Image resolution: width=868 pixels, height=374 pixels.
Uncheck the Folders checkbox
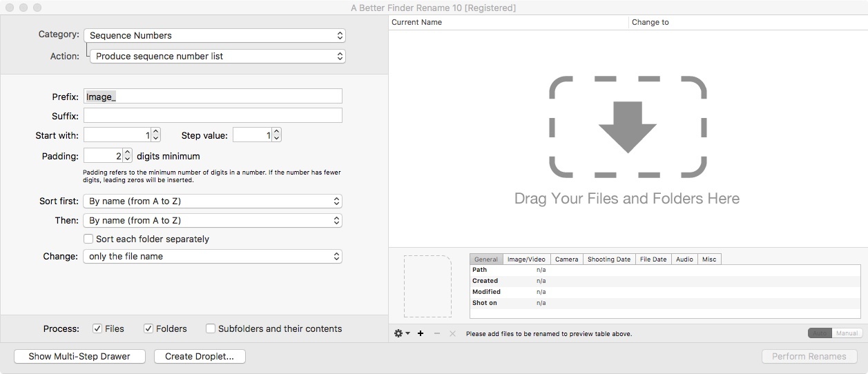point(148,328)
